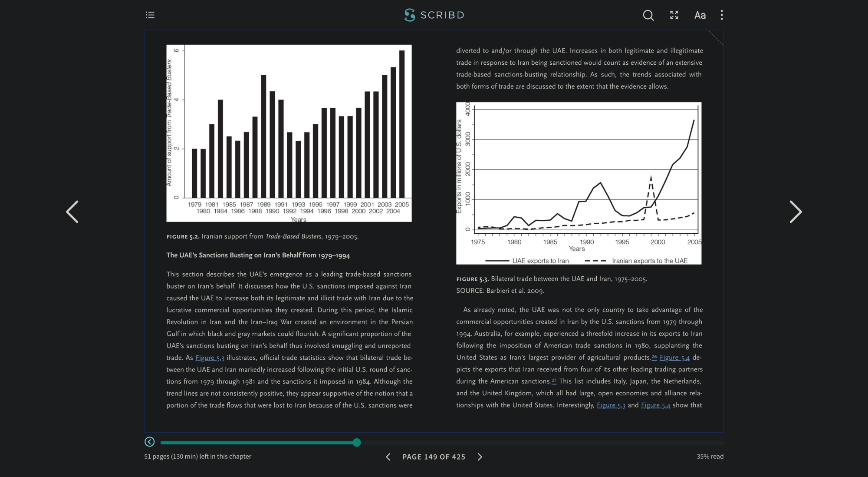The image size is (868, 477).
Task: Follow Figure 5.4 link after footnote 26
Action: tap(674, 358)
